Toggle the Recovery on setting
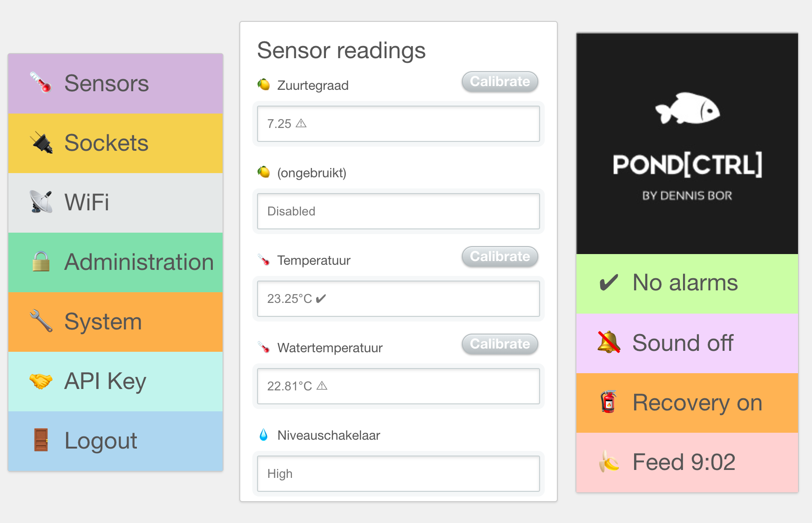The height and width of the screenshot is (523, 812). pos(687,403)
